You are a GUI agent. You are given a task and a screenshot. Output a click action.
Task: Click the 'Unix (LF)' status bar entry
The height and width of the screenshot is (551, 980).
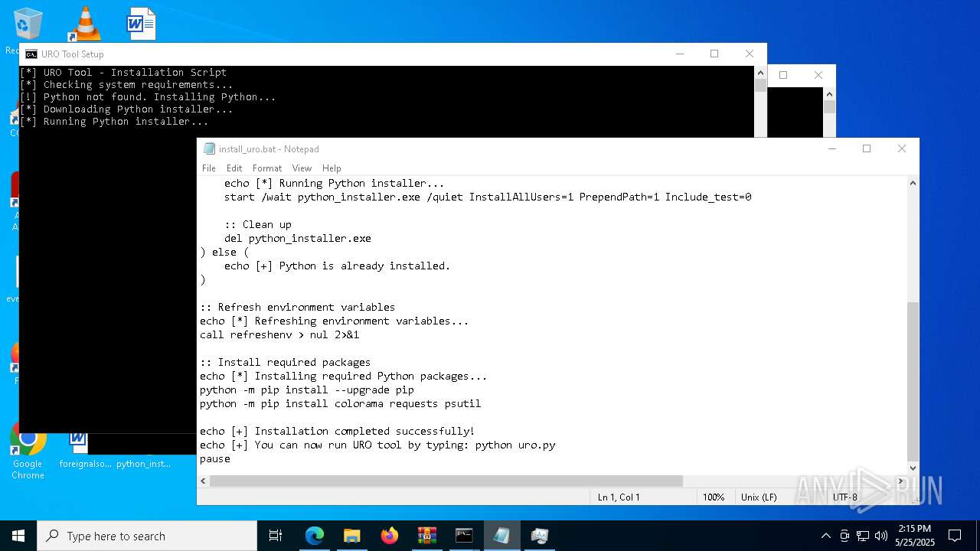(759, 497)
